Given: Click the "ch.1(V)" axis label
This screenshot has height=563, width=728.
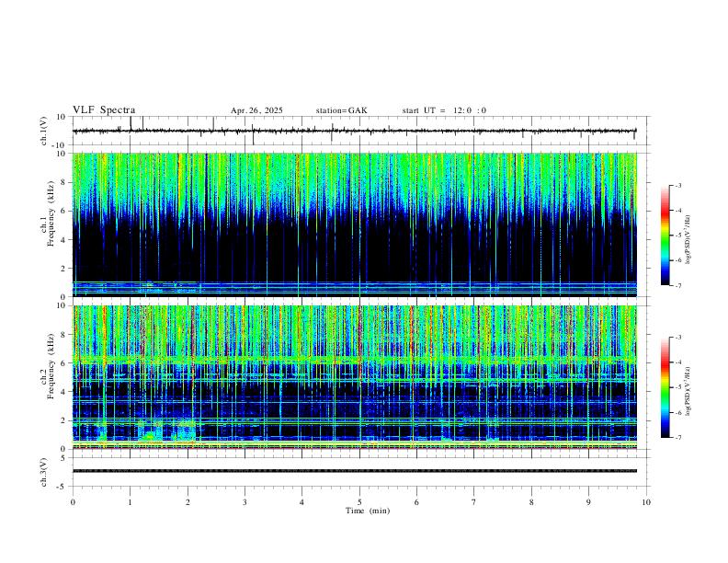Looking at the screenshot, I should (x=44, y=131).
